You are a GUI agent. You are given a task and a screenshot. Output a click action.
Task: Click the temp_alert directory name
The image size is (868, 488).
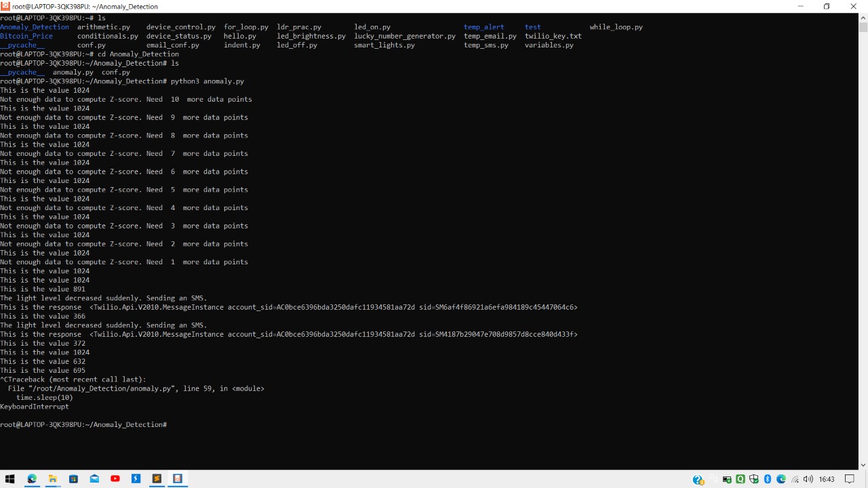pos(484,27)
